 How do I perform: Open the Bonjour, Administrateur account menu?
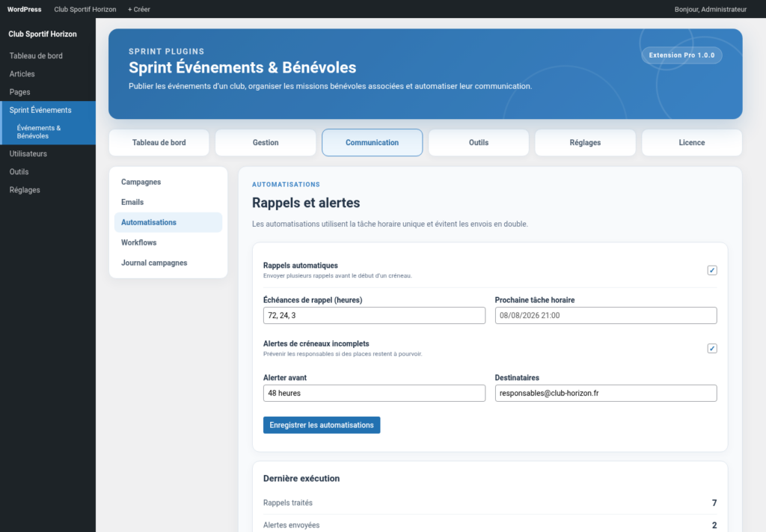(711, 9)
